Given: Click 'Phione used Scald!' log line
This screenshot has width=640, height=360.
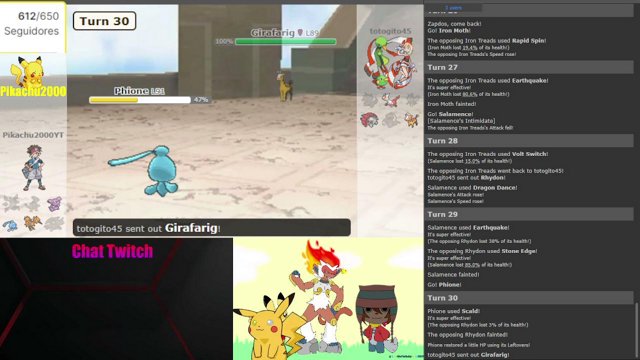Looking at the screenshot, I should coord(454,311).
